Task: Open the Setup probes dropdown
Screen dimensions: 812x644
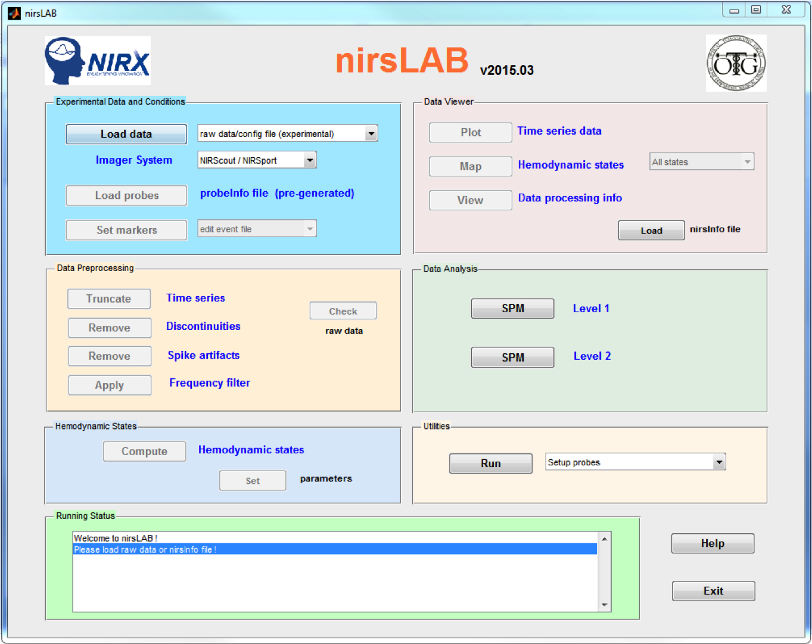Action: click(x=636, y=462)
